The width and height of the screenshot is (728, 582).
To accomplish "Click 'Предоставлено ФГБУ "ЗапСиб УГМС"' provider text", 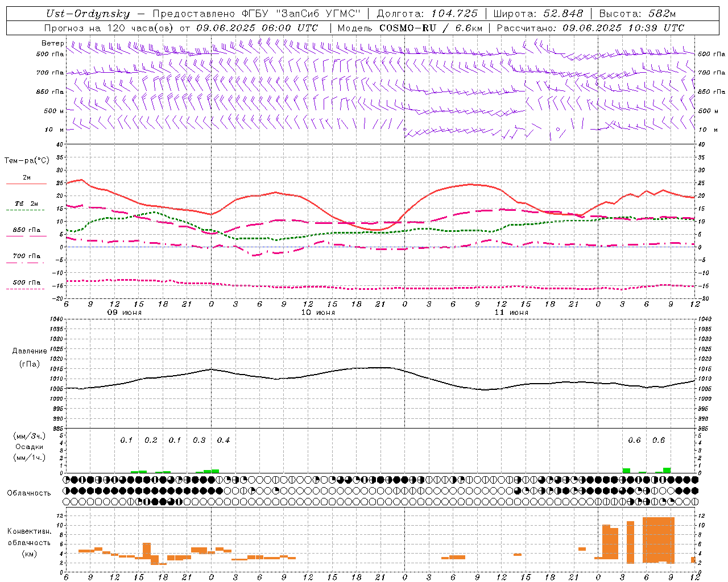I will click(257, 14).
